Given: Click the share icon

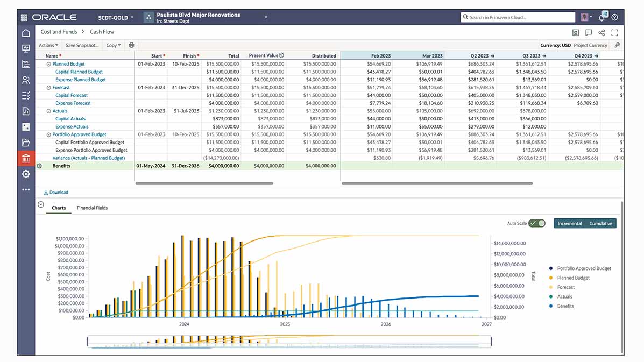Looking at the screenshot, I should point(601,33).
